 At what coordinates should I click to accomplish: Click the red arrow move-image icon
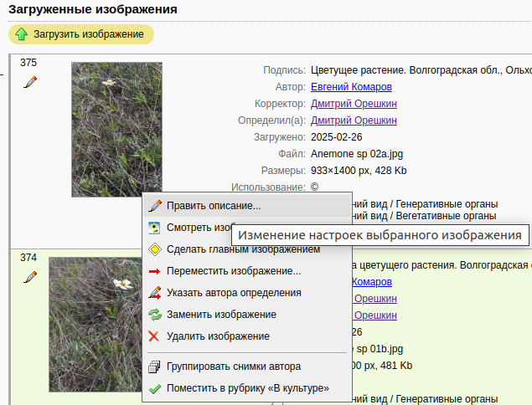coord(154,271)
